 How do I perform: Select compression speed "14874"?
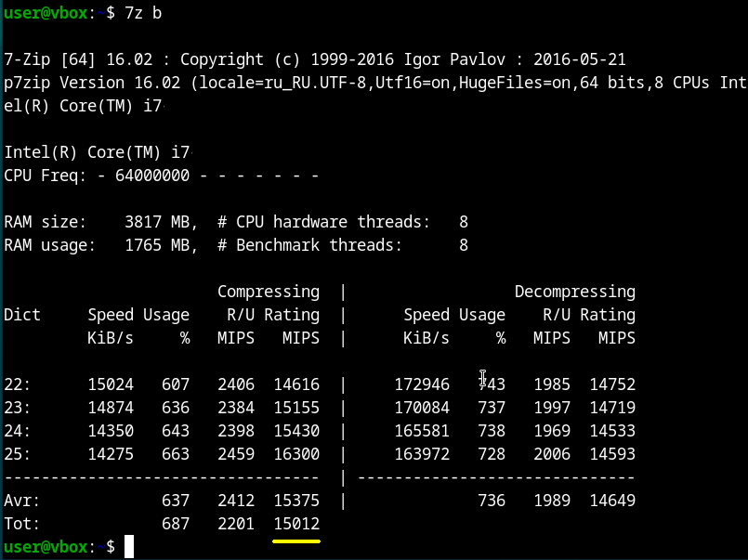[111, 408]
